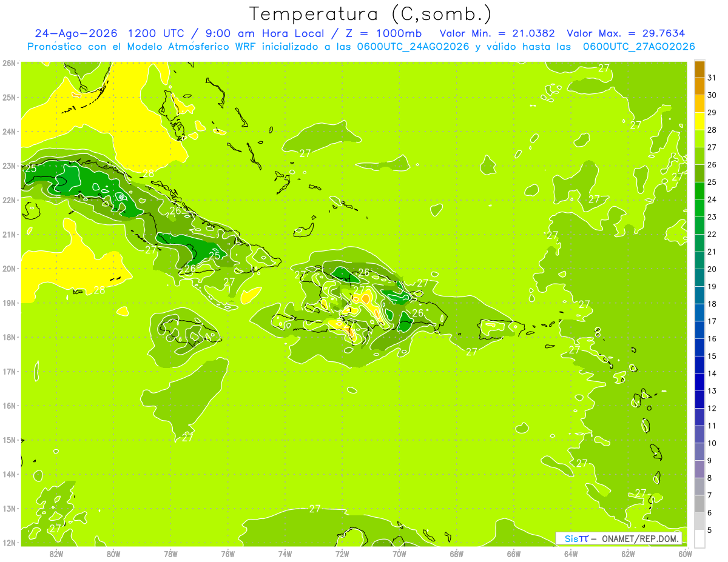This screenshot has height=562, width=728.
Task: Click the '76W' longitude axis label
Action: coord(228,554)
